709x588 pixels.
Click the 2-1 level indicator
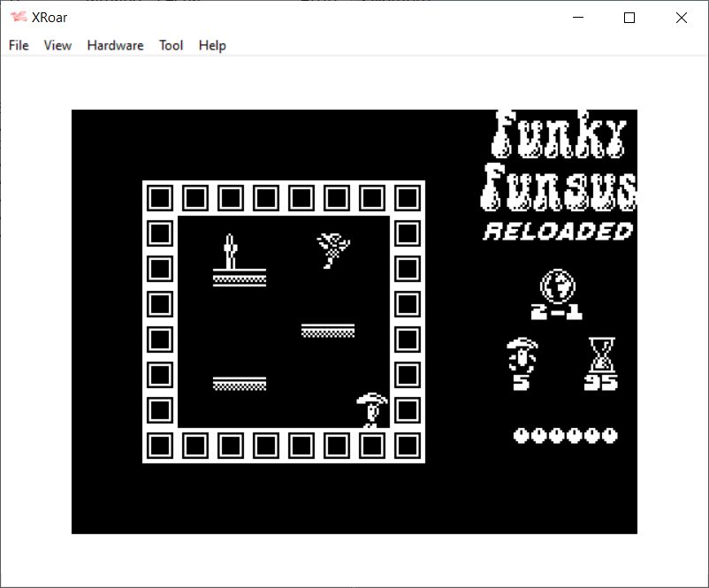557,311
